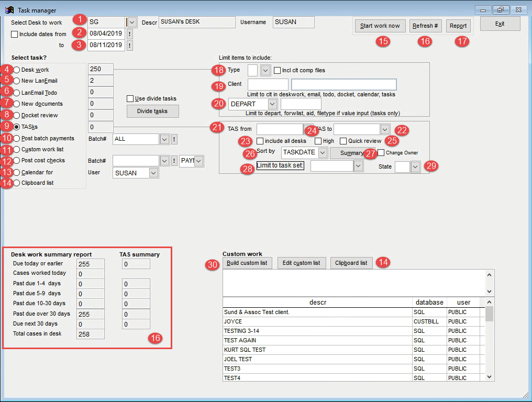Image resolution: width=532 pixels, height=402 pixels.
Task: Click the Edit custom list button
Action: [301, 263]
